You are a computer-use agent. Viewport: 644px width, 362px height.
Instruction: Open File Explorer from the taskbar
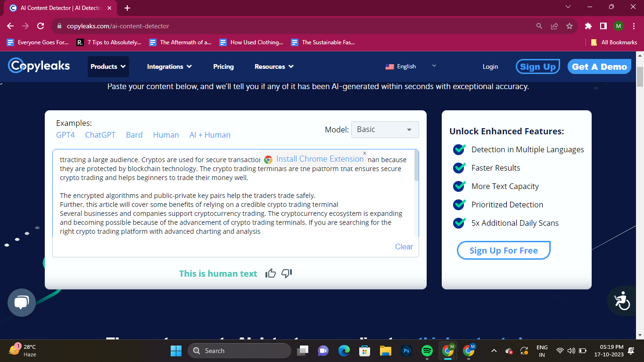coord(385,351)
